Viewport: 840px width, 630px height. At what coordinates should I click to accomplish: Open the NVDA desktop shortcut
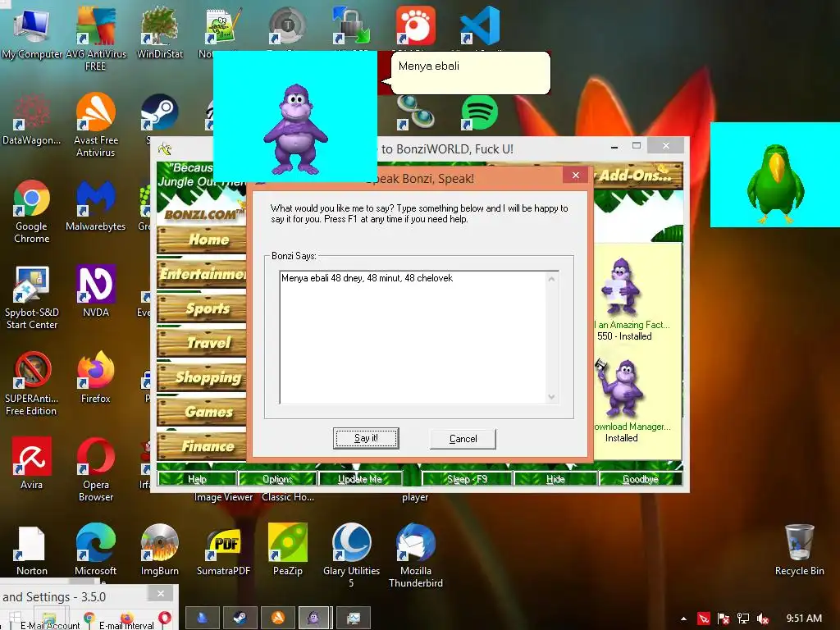tap(95, 291)
